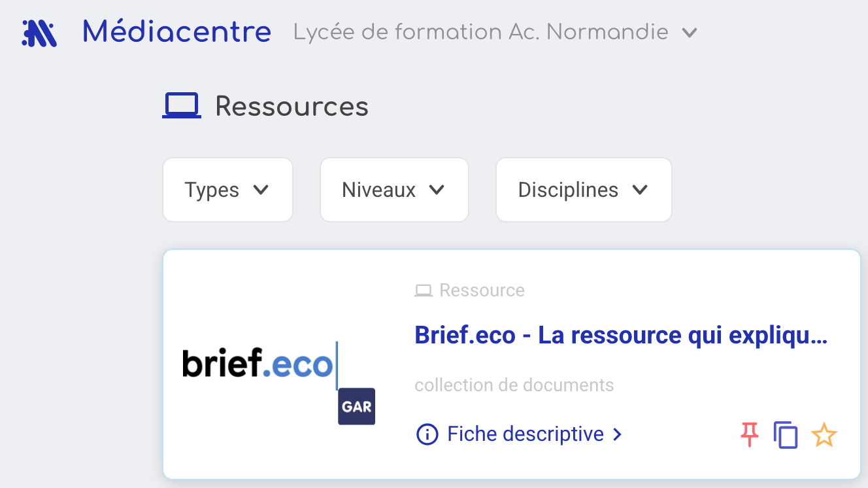Viewport: 868px width, 488px height.
Task: Click the Ressources page heading text
Action: tap(292, 107)
